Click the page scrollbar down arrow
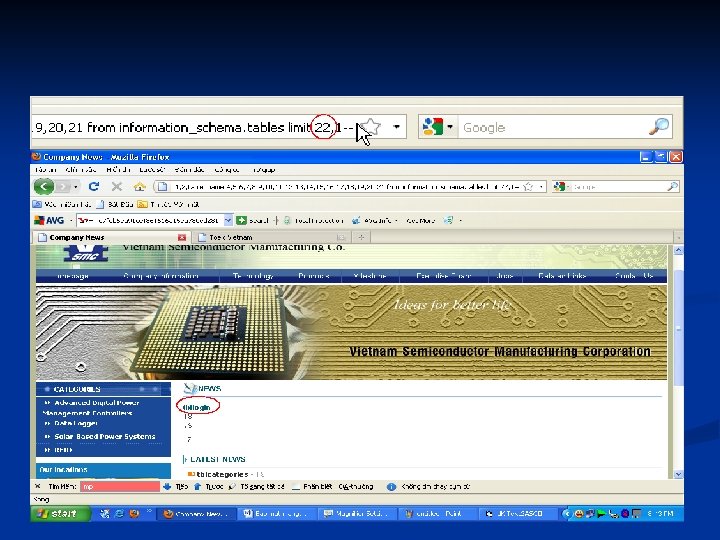720x540 pixels. 678,474
